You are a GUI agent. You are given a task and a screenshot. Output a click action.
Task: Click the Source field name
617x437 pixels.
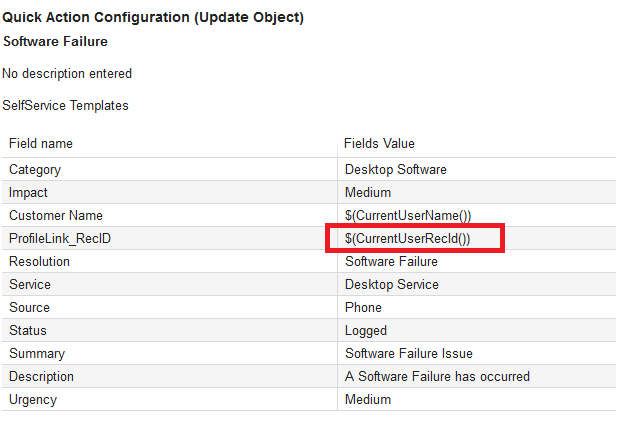(29, 307)
